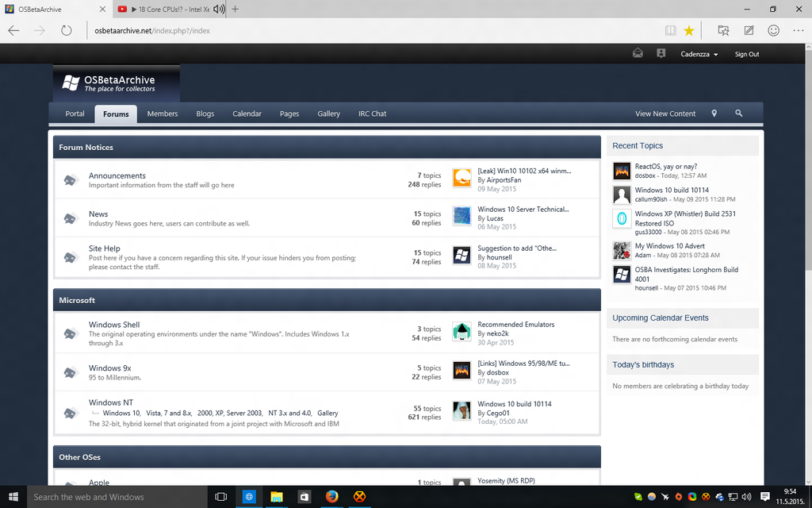Open Task View on the taskbar

[221, 497]
